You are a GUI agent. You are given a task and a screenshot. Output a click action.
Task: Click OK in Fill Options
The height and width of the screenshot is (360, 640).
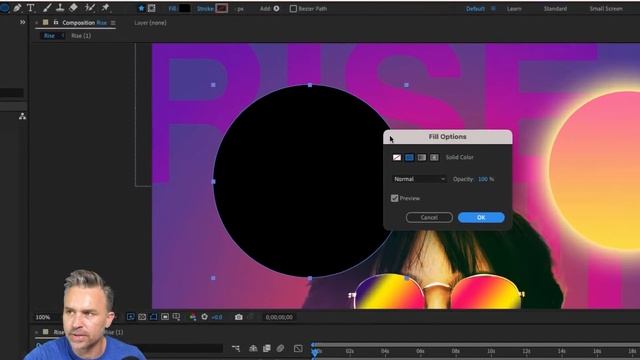tap(481, 218)
